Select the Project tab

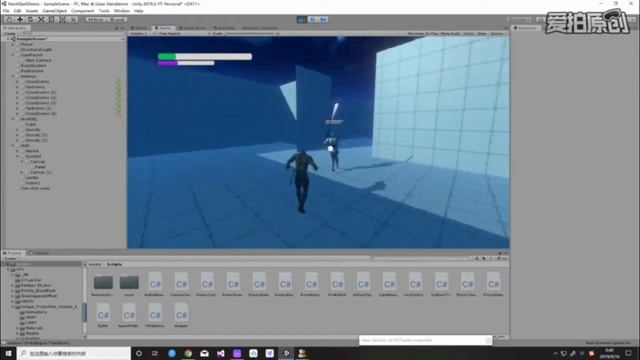[x=13, y=253]
